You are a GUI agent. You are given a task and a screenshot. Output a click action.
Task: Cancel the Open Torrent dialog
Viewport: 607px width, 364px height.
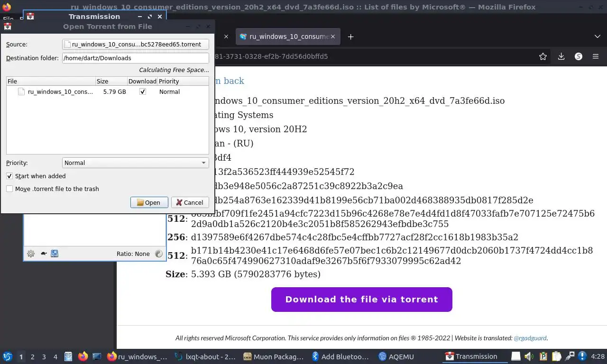pos(190,202)
